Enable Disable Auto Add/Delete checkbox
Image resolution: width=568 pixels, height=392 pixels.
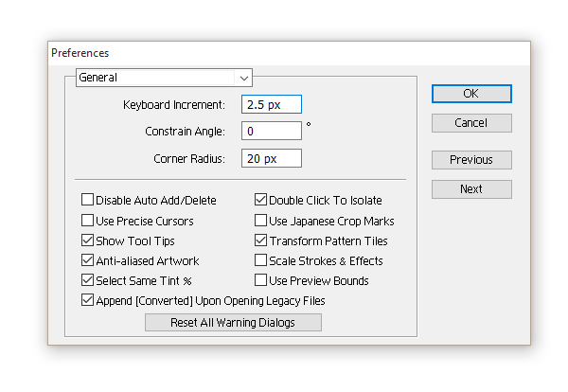[x=88, y=201]
